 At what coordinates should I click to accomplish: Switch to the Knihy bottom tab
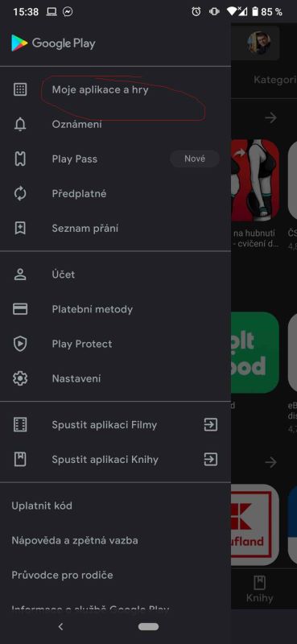tap(259, 589)
